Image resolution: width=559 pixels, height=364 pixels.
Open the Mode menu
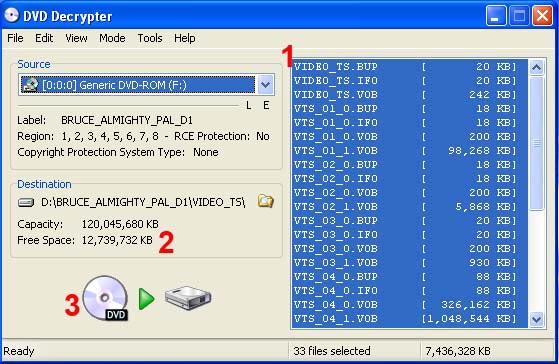[x=112, y=38]
